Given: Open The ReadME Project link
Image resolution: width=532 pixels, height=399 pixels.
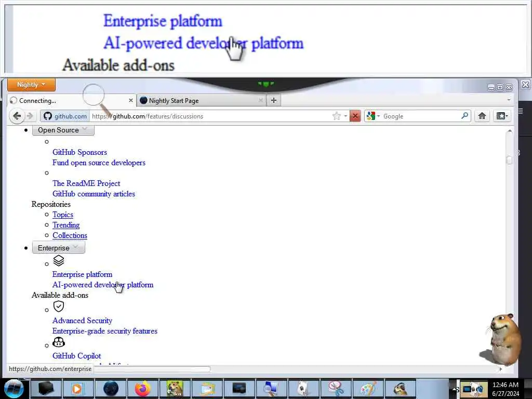Looking at the screenshot, I should [86, 183].
